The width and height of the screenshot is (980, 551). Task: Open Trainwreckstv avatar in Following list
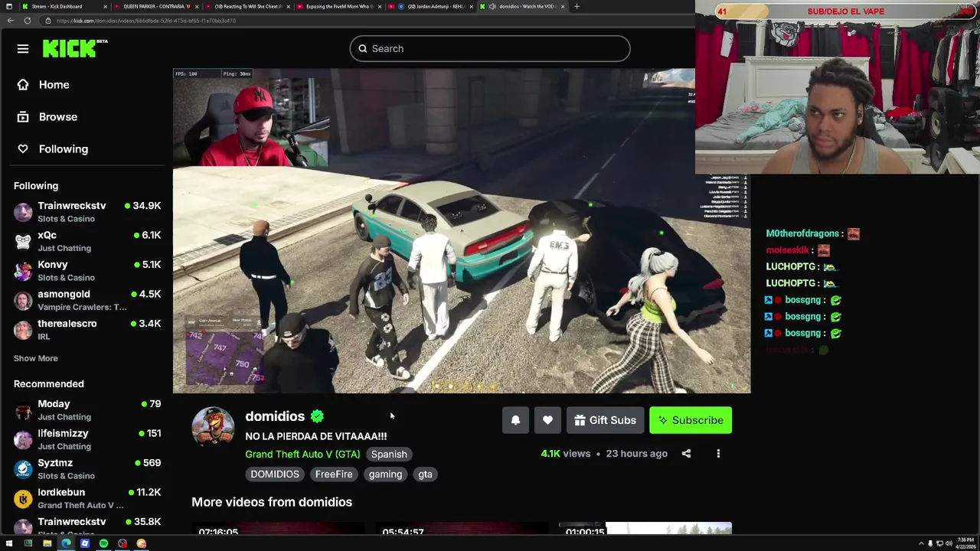pyautogui.click(x=23, y=212)
